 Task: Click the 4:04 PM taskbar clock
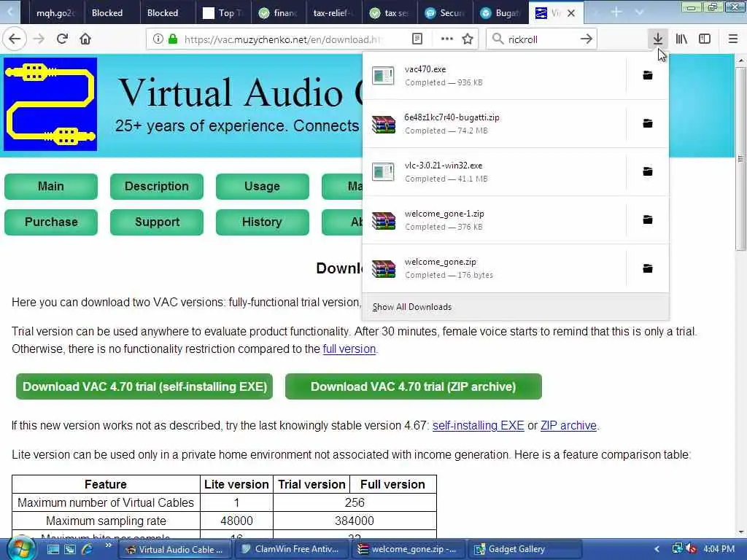coord(719,549)
